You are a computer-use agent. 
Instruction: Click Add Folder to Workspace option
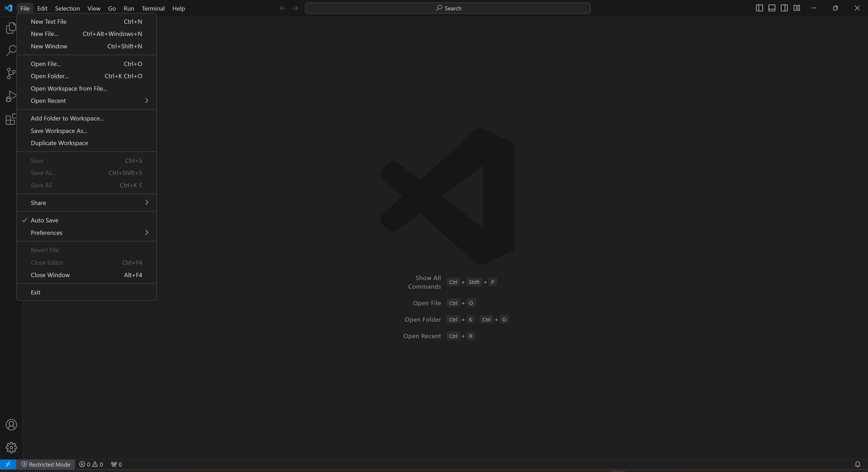pos(67,118)
